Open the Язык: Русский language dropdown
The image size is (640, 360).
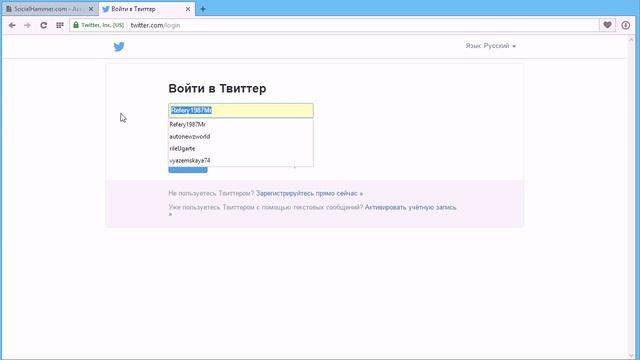pos(491,46)
